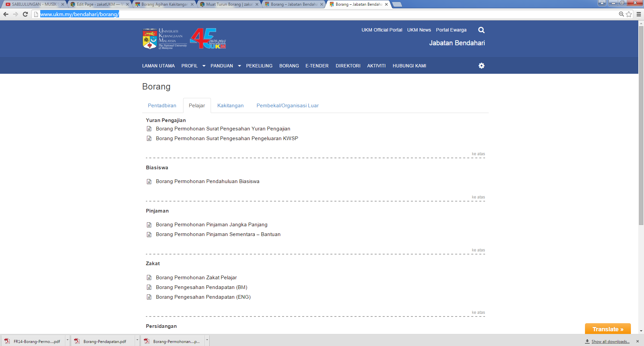Screen dimensions: 644x346
Task: Open dropdown arrow for FR14-Borang-Permo download
Action: click(x=67, y=340)
